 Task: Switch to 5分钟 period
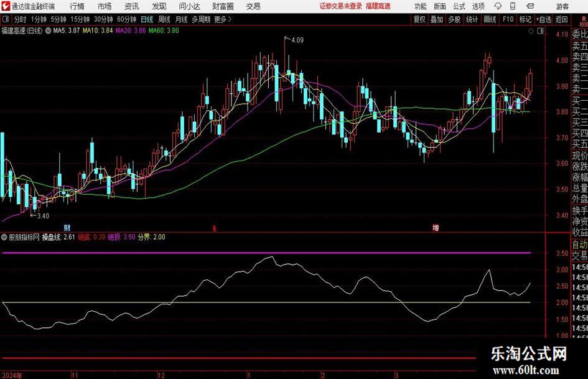point(58,19)
